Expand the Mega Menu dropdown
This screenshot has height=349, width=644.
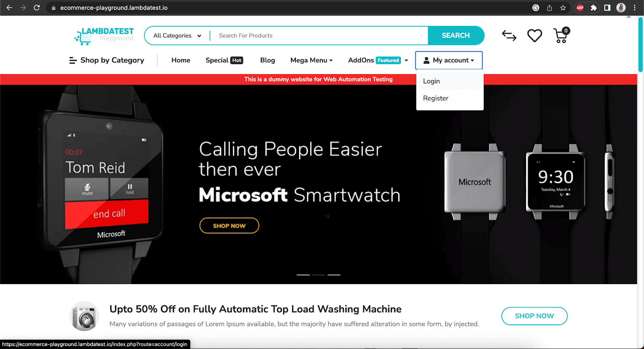[312, 60]
